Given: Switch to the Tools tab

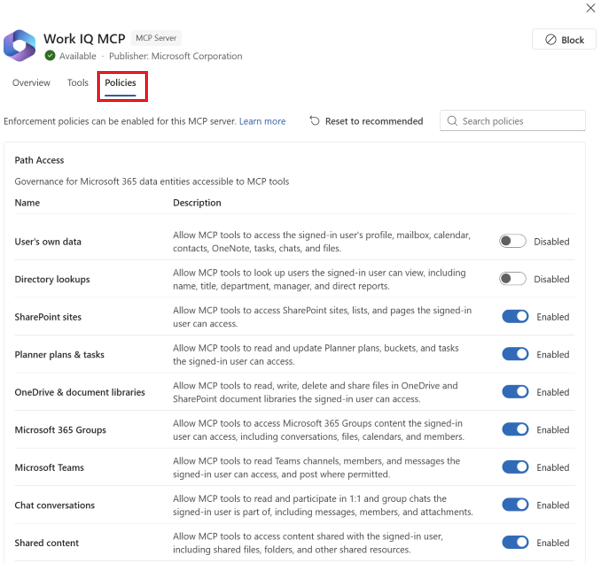Looking at the screenshot, I should point(78,83).
